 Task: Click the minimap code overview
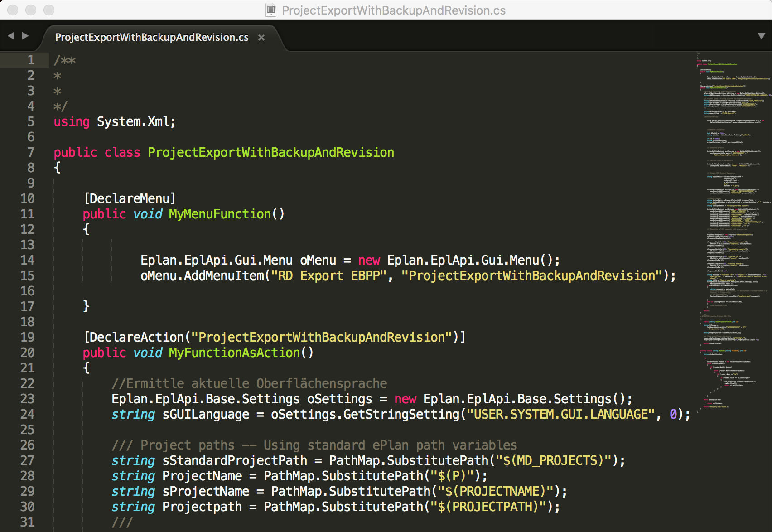click(x=732, y=227)
